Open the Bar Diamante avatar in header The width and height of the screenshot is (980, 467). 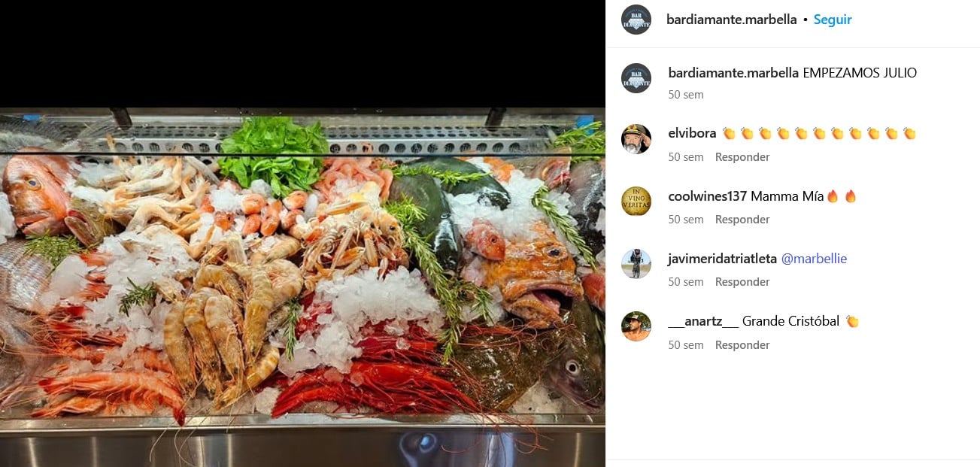636,20
